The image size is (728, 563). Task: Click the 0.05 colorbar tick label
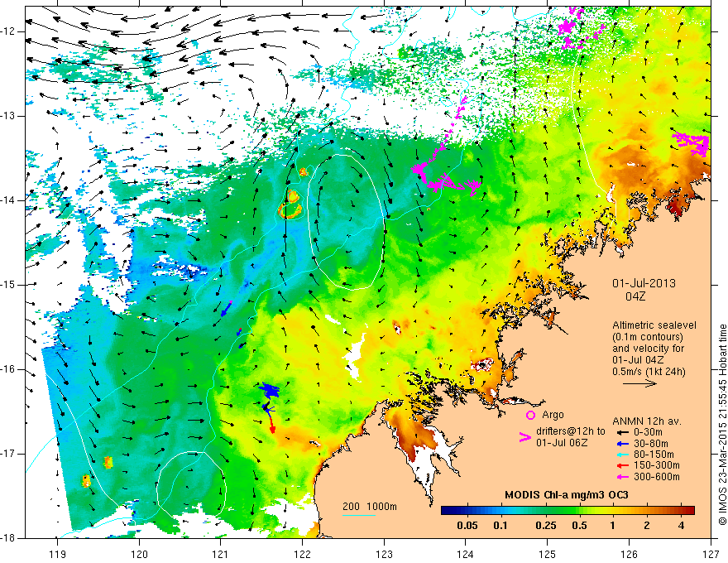[x=467, y=526]
